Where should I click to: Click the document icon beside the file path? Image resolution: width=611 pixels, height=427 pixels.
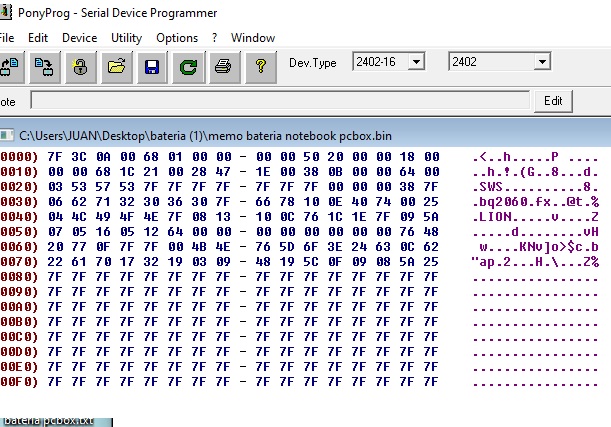coord(7,136)
